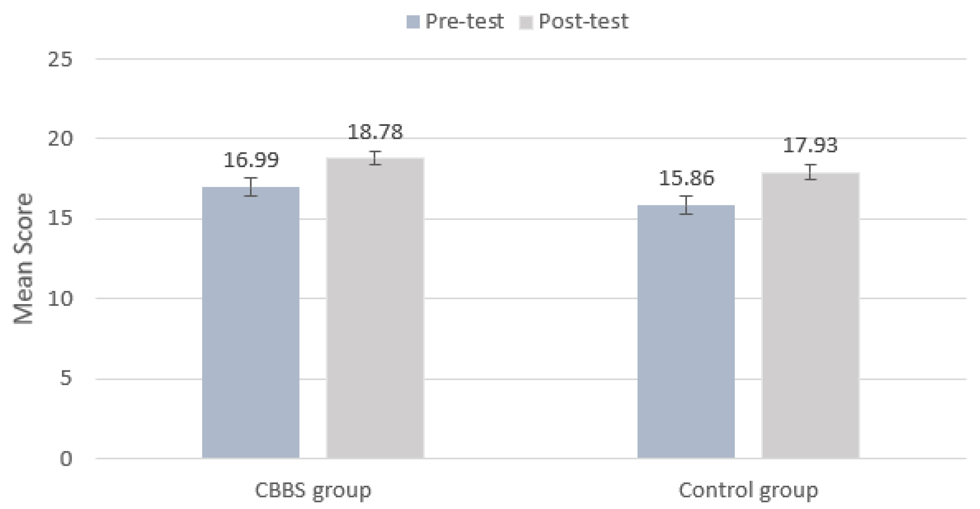
Task: Select the CBBS group category label
Action: (313, 490)
